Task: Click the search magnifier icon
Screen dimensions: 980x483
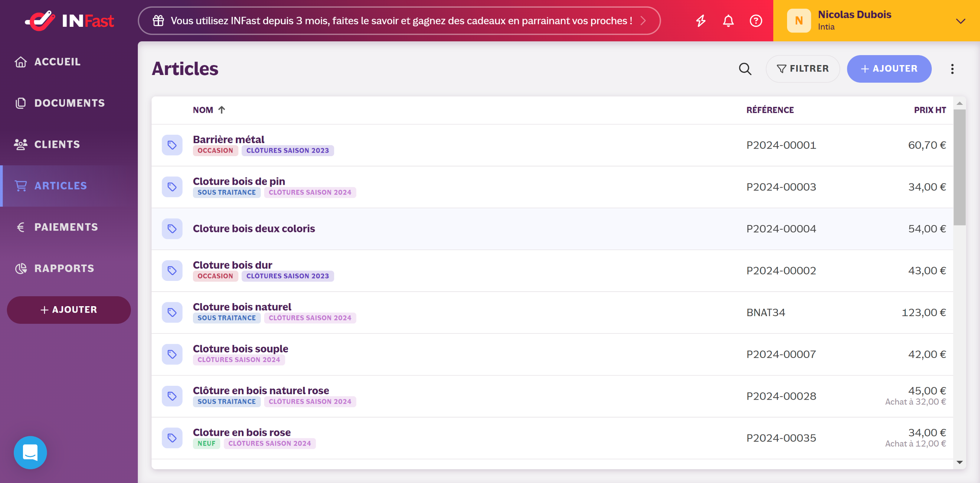Action: [x=745, y=69]
